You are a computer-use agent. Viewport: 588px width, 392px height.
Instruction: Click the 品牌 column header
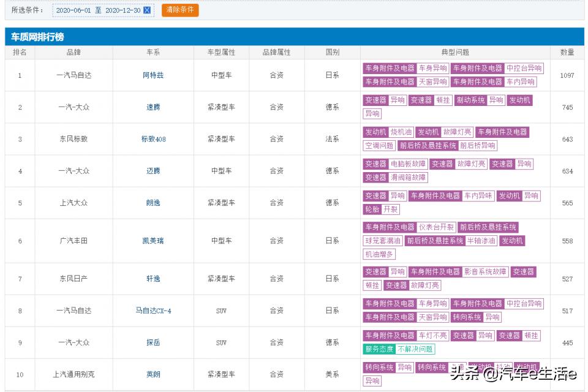[73, 53]
